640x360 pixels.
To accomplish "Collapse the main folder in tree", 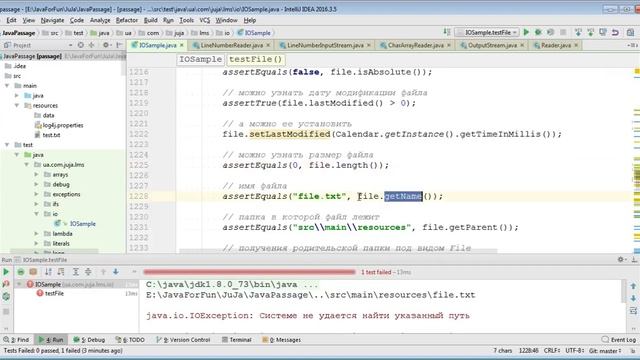I will [x=7, y=86].
